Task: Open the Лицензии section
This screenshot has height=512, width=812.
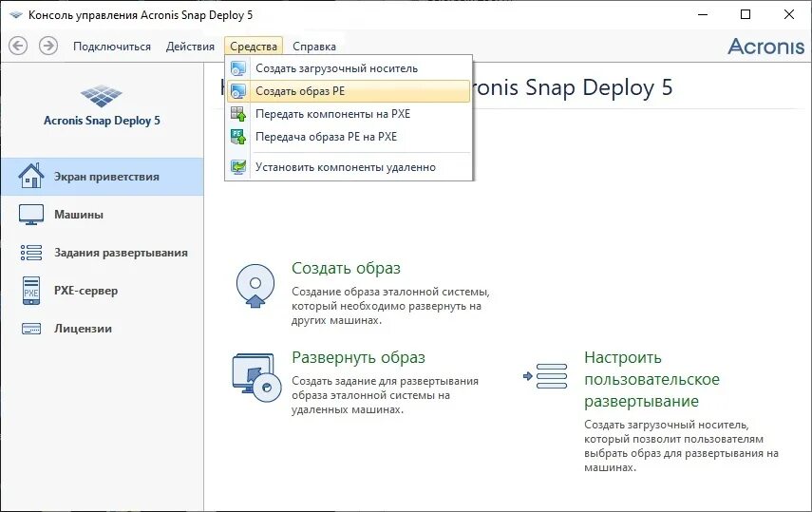Action: [x=102, y=329]
